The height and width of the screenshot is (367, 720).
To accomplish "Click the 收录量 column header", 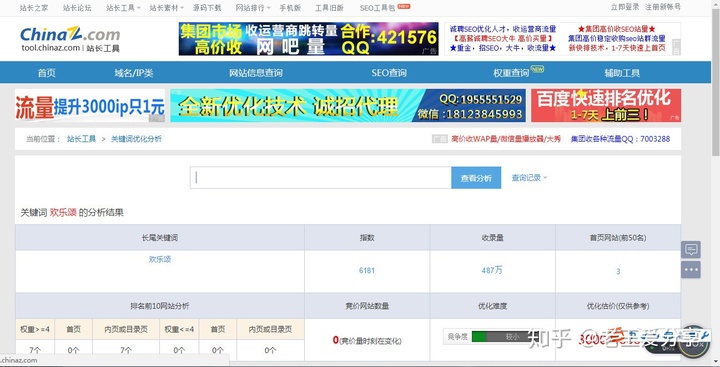I will 492,238.
